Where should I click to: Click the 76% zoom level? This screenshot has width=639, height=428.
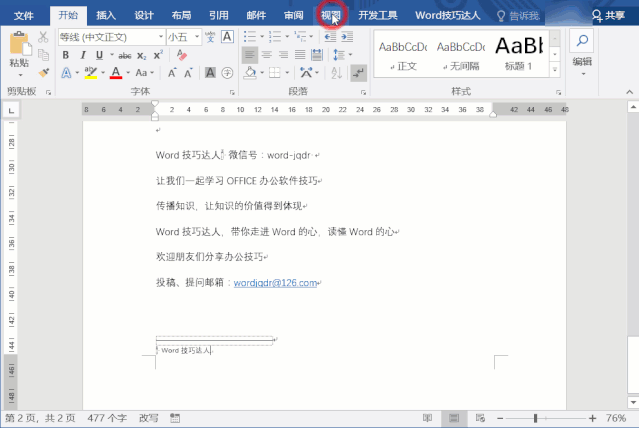coord(615,418)
